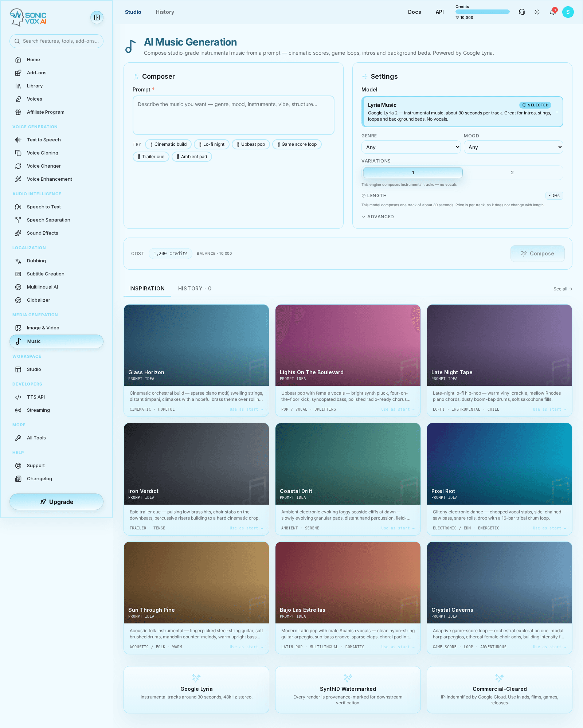Insert the Cinematic build prompt chip

coord(168,144)
